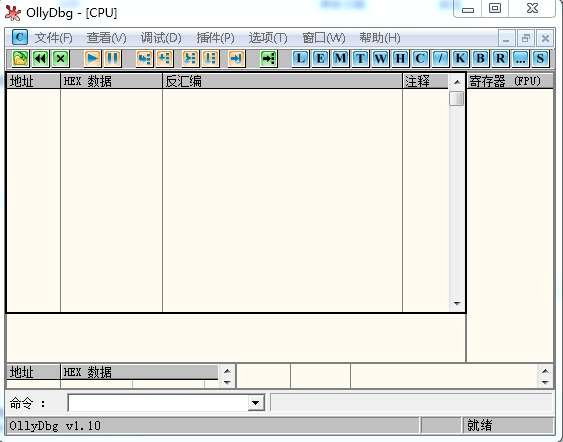Open Source window with S button

click(x=540, y=59)
